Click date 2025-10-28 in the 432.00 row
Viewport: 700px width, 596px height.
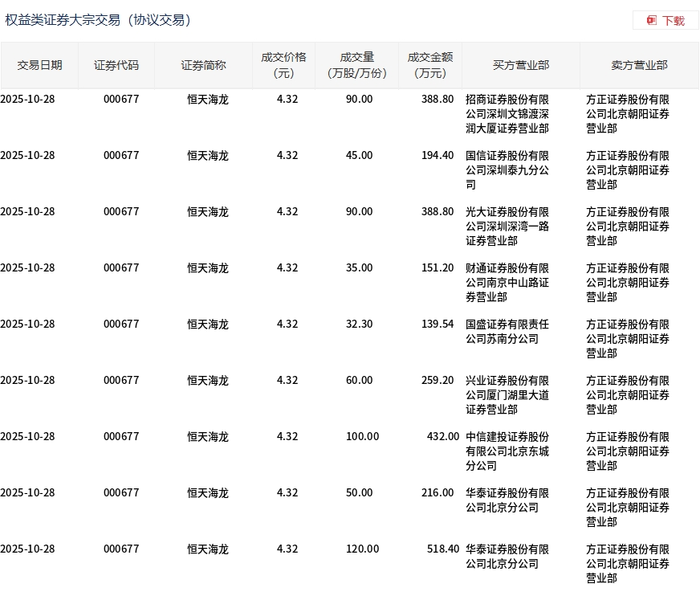pyautogui.click(x=27, y=436)
